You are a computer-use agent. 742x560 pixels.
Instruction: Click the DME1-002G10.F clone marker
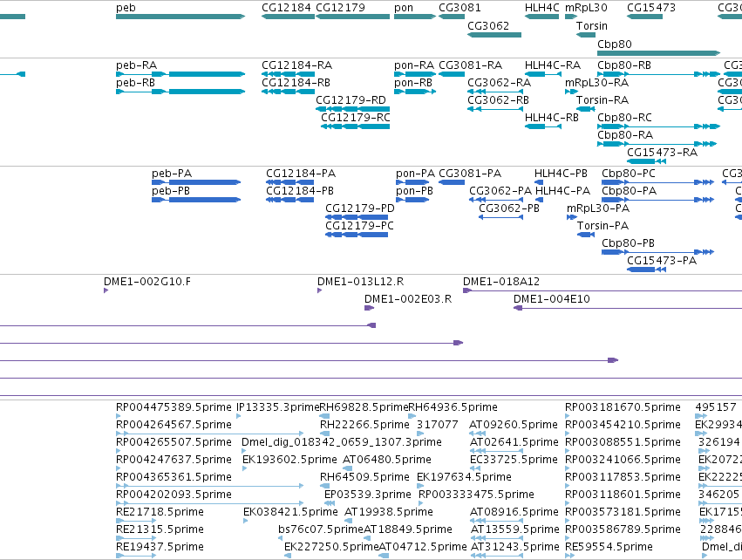tap(106, 290)
